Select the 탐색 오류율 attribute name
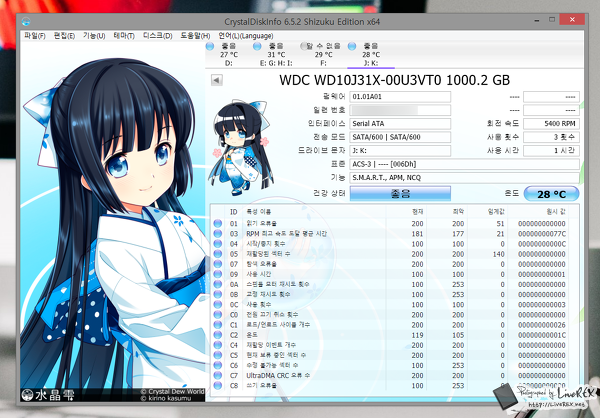 [x=261, y=264]
